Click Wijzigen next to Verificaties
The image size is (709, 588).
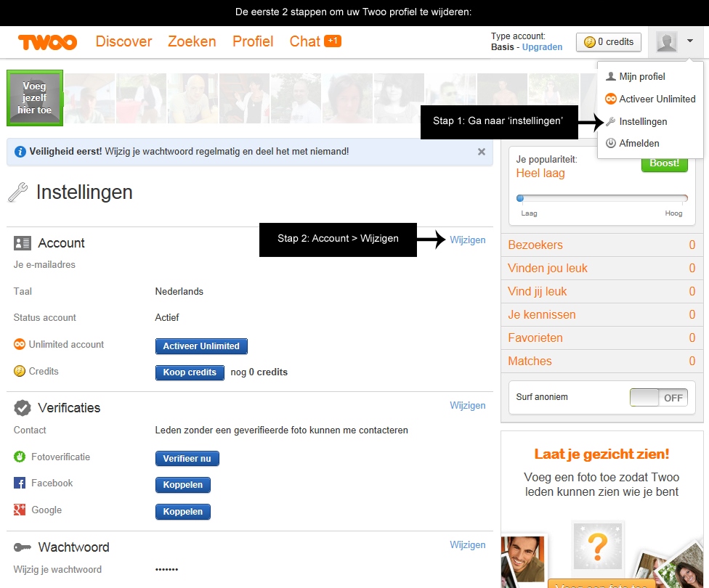pos(468,405)
